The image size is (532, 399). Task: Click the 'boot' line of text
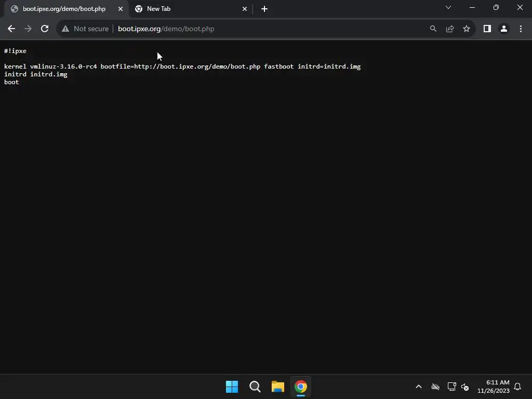(11, 82)
